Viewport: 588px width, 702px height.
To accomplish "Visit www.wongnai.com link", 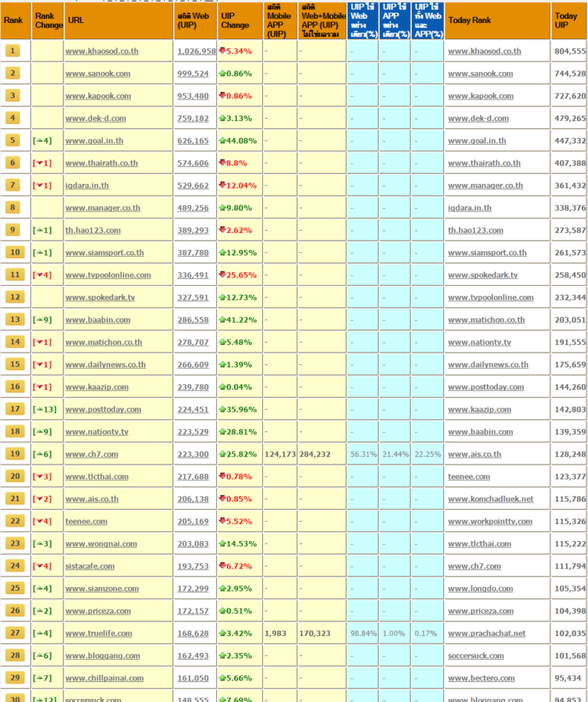I will click(101, 544).
